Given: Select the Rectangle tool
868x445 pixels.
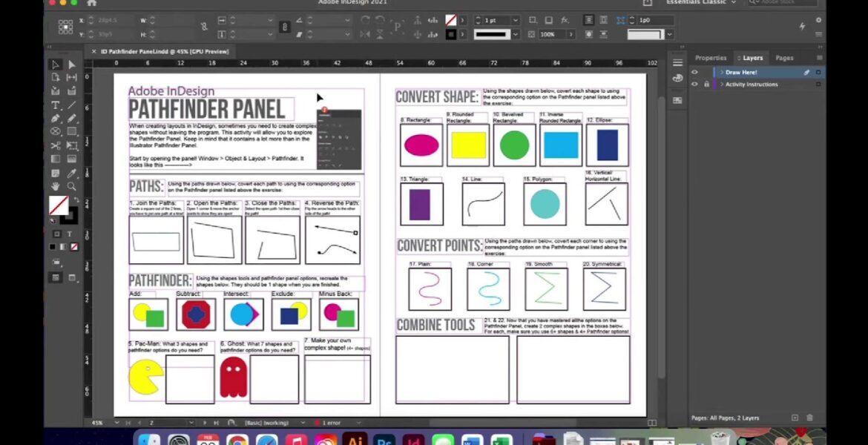Looking at the screenshot, I should tap(72, 132).
